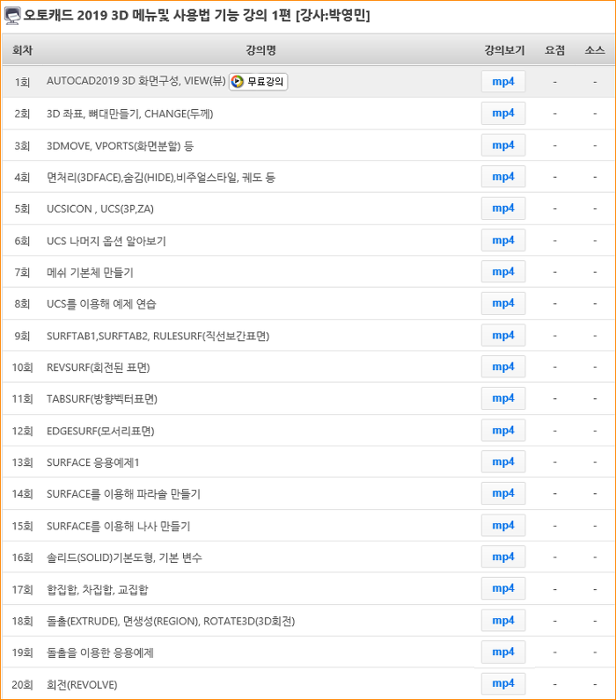Open mp4 for lecture 2회
Viewport: 616px width, 700px height.
coord(503,113)
